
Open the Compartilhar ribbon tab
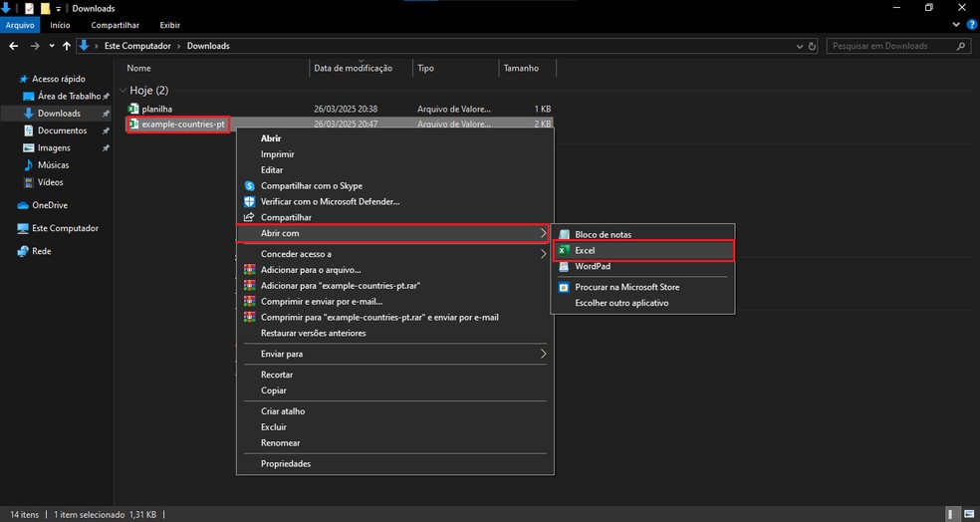click(x=115, y=25)
